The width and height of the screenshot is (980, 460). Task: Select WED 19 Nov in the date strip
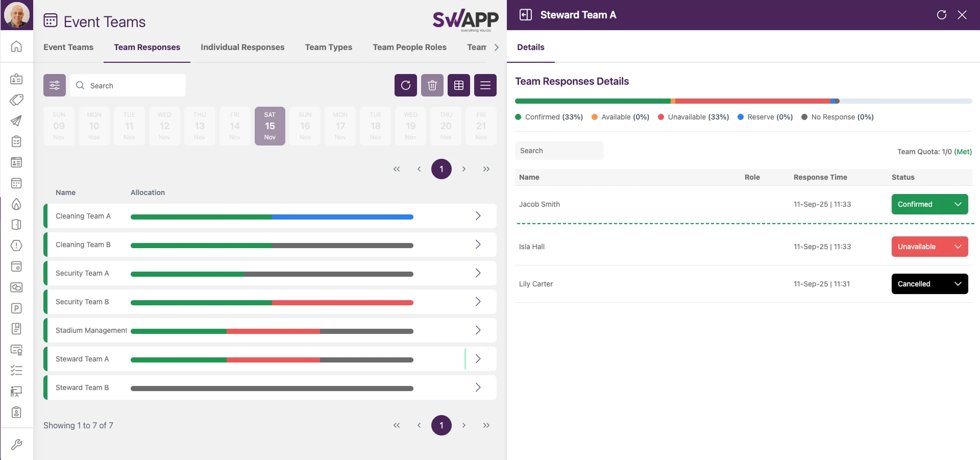(x=410, y=126)
